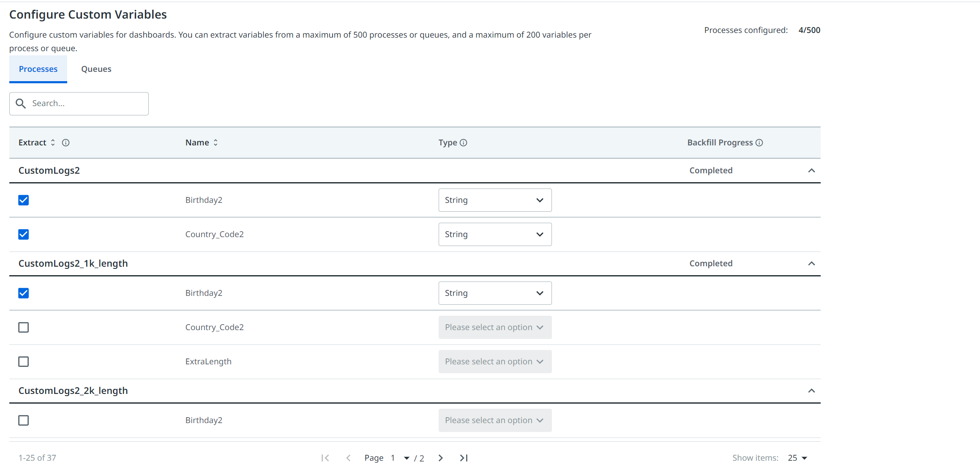Sort by the Extract column arrows
The width and height of the screenshot is (980, 470).
point(53,142)
